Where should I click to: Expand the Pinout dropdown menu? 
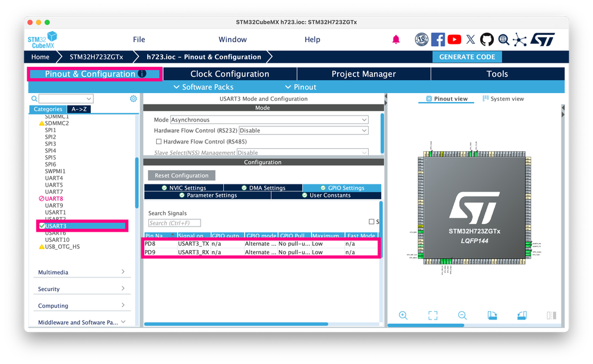(x=301, y=87)
